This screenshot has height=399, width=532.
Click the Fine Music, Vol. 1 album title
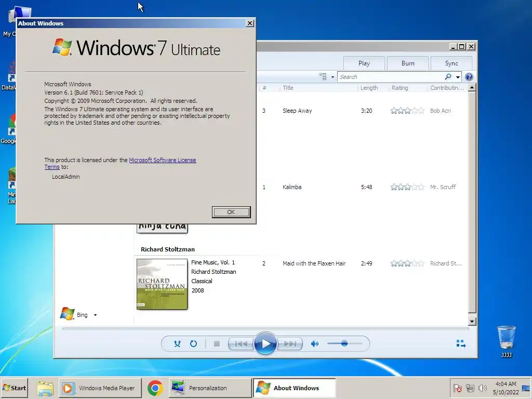(x=213, y=262)
